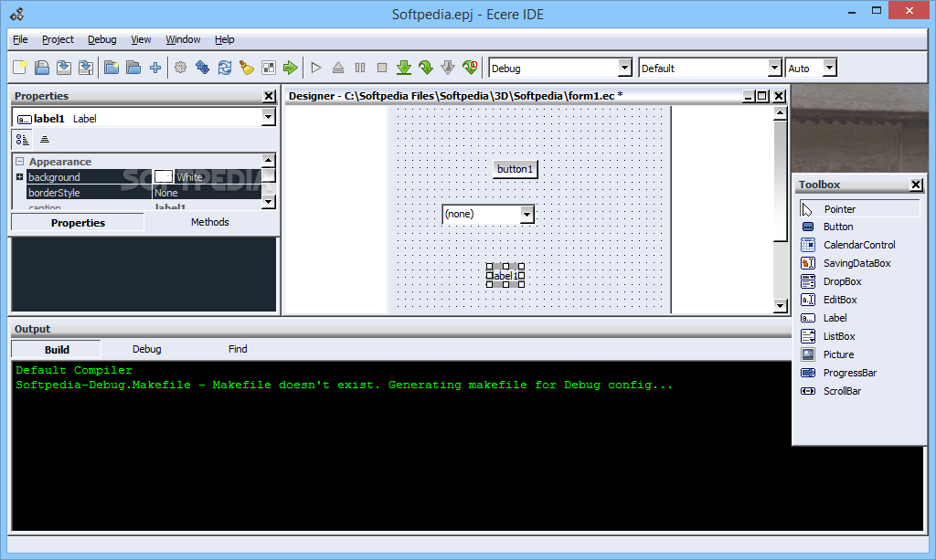Click the Clean broom icon

click(x=247, y=68)
